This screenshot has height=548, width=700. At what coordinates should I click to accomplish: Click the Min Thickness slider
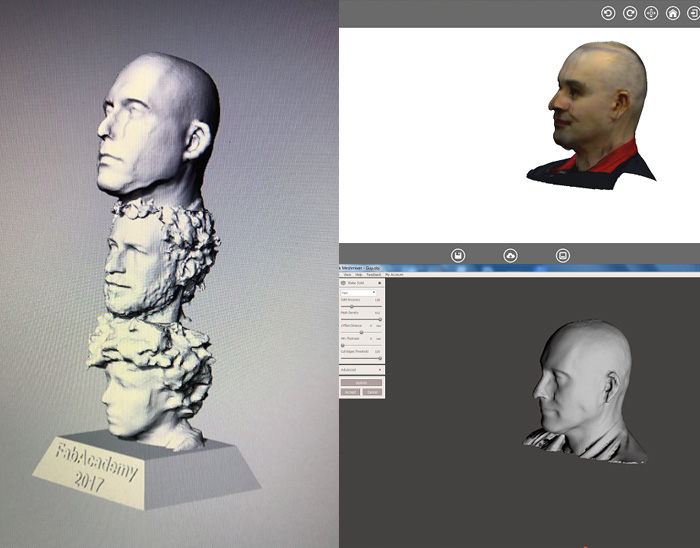(x=361, y=345)
